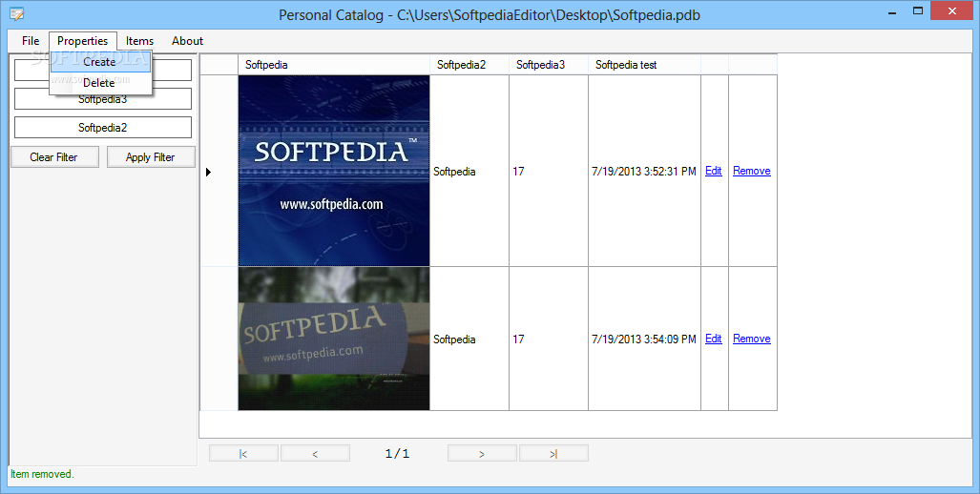Click the Softpedia cell in second row
Screen dimensions: 980x494
click(469, 339)
